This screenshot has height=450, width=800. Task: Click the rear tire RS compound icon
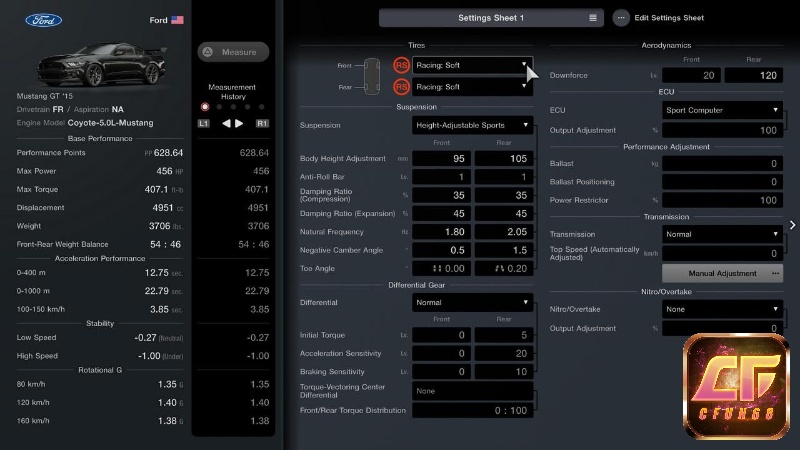point(401,87)
